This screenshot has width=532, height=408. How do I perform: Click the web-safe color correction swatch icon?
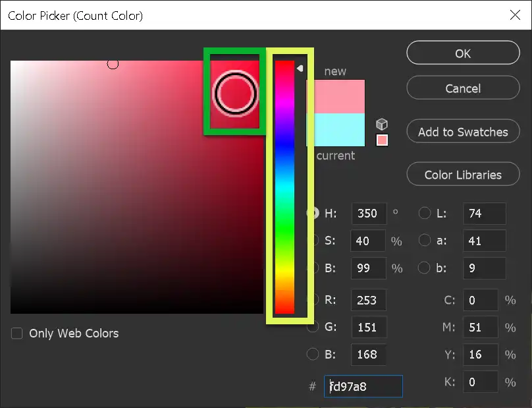[x=382, y=141]
